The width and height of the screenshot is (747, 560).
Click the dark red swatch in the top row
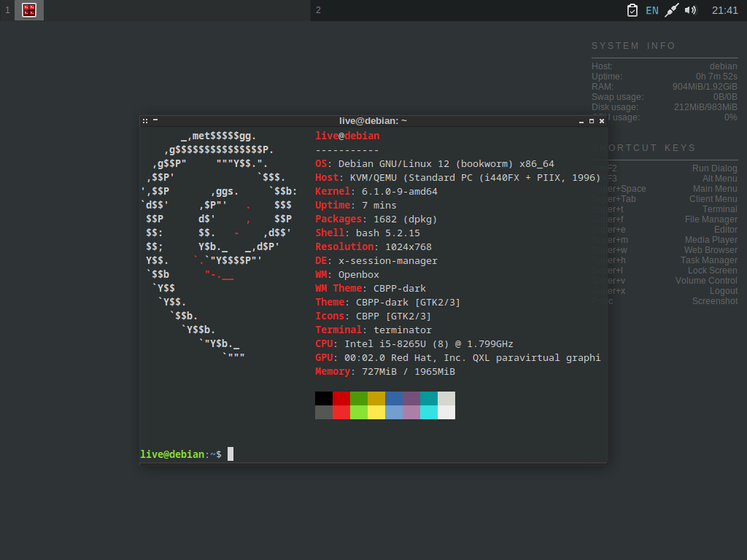pos(341,398)
